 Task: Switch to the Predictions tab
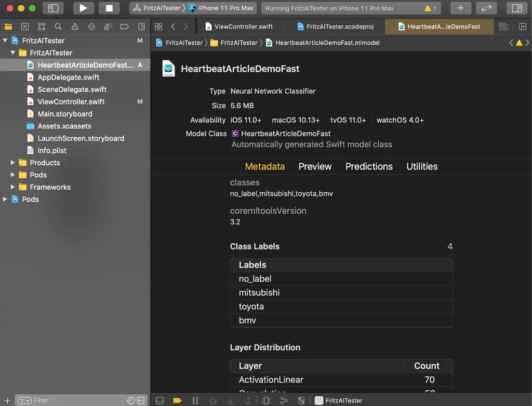coord(369,166)
